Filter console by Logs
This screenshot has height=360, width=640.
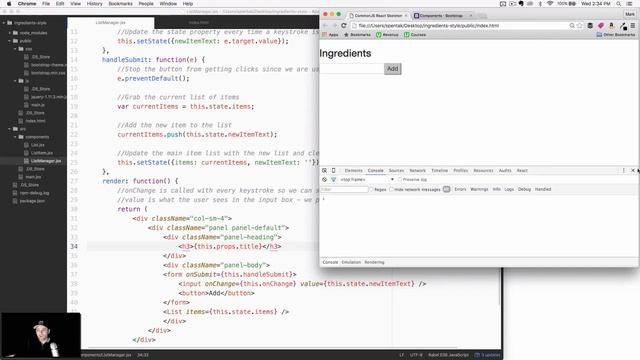click(x=509, y=189)
